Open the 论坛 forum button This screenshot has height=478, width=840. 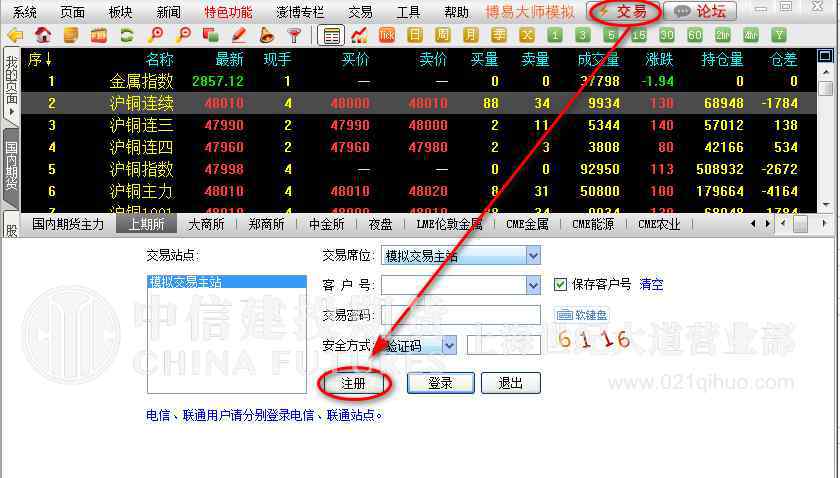coord(700,11)
